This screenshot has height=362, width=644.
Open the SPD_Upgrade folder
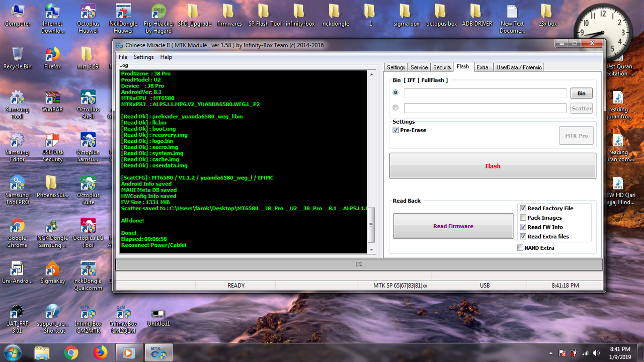coord(194,16)
